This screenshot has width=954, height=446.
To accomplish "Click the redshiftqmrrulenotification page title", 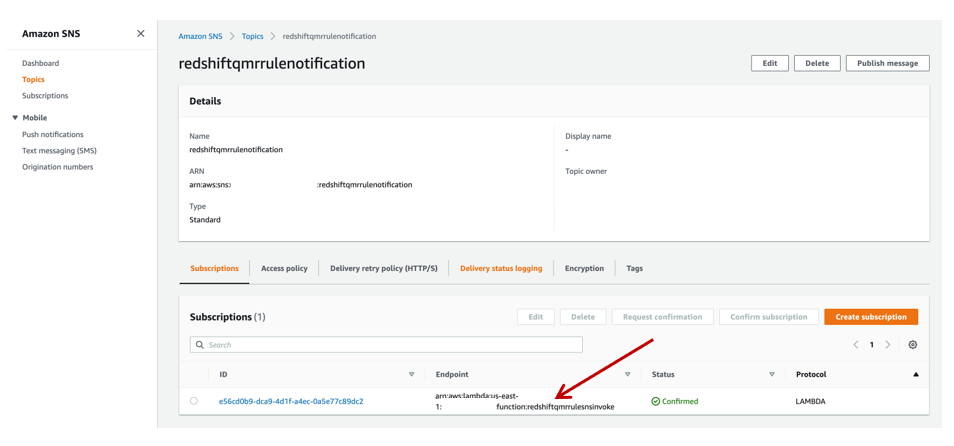I will tap(272, 63).
